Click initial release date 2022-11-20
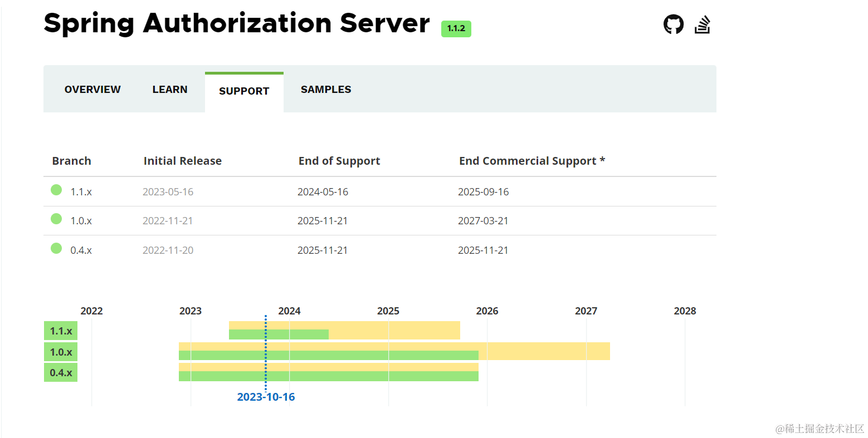Viewport: 868px width, 438px height. (168, 250)
